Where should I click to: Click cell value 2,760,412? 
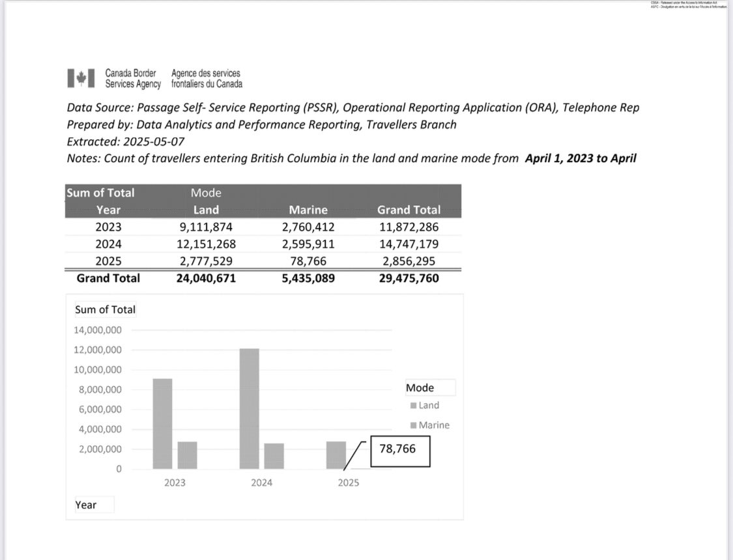coord(308,227)
